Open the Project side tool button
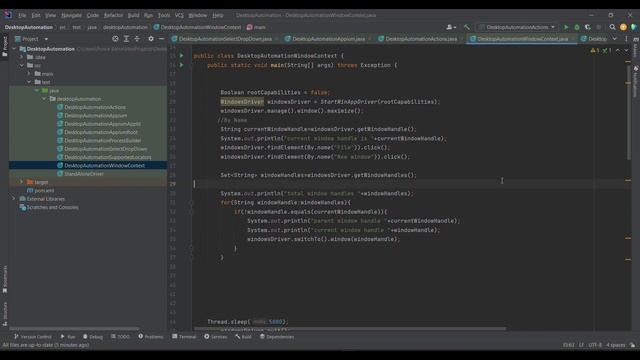Image resolution: width=640 pixels, height=360 pixels. [4, 46]
